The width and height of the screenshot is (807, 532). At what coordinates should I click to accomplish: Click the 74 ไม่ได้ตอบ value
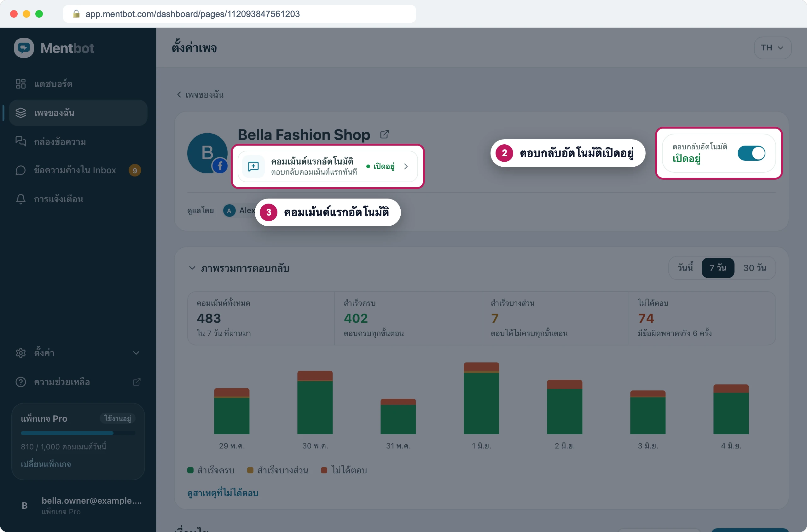pos(646,318)
